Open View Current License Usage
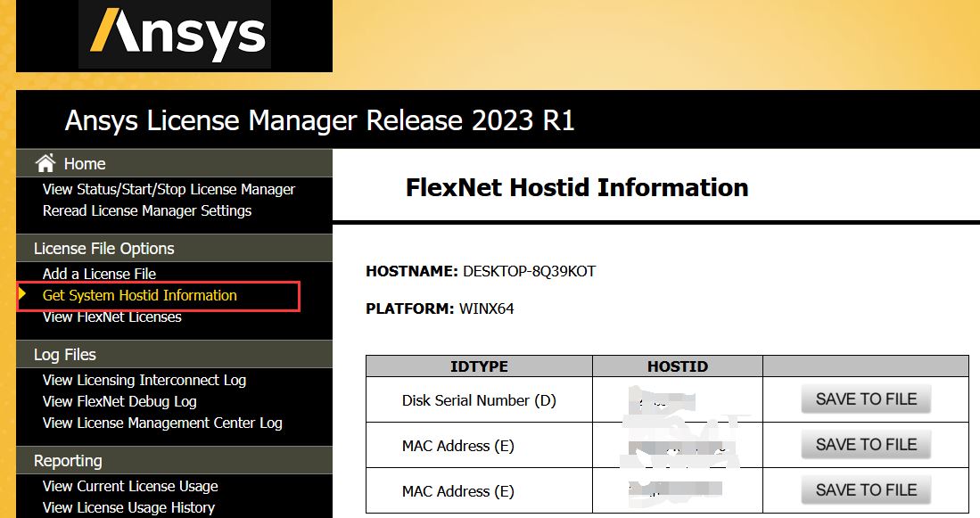Viewport: 980px width, 518px height. tap(130, 486)
